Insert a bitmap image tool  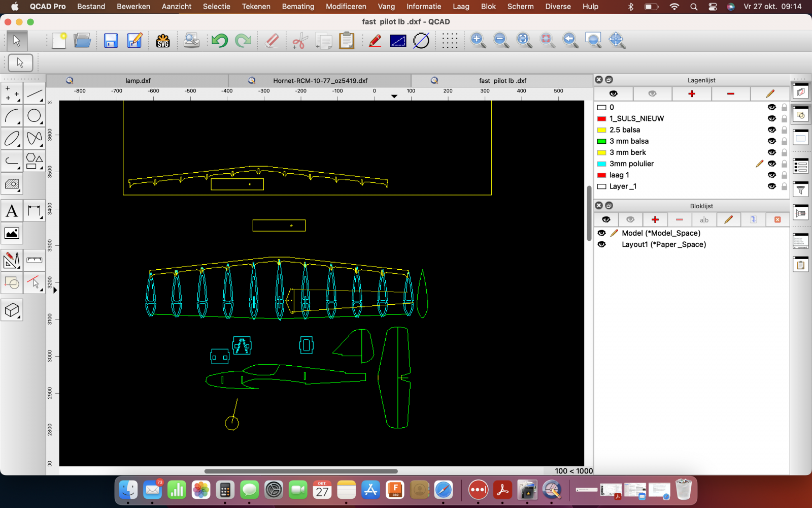pyautogui.click(x=12, y=233)
